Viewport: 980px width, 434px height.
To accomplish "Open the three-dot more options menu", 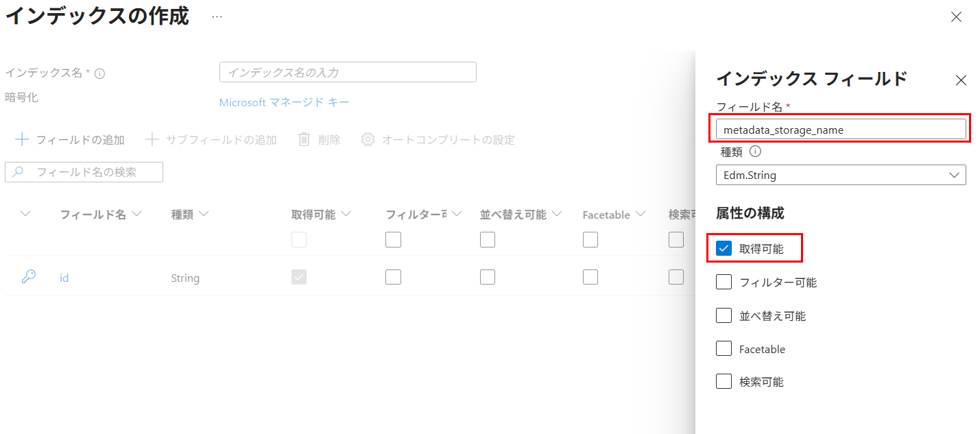I will pyautogui.click(x=217, y=16).
